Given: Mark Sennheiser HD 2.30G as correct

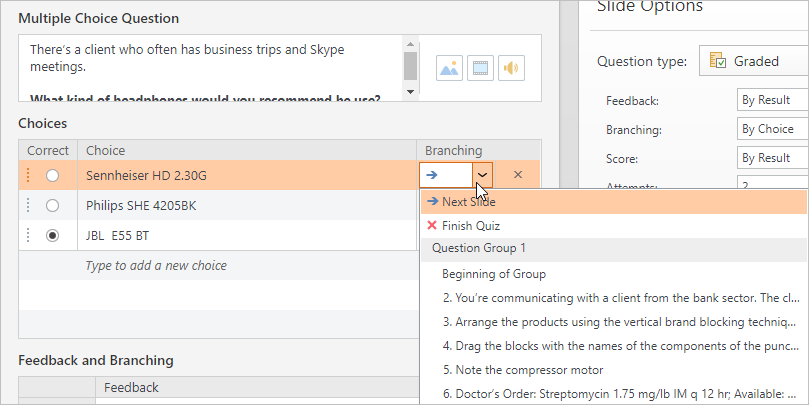Looking at the screenshot, I should tap(53, 175).
